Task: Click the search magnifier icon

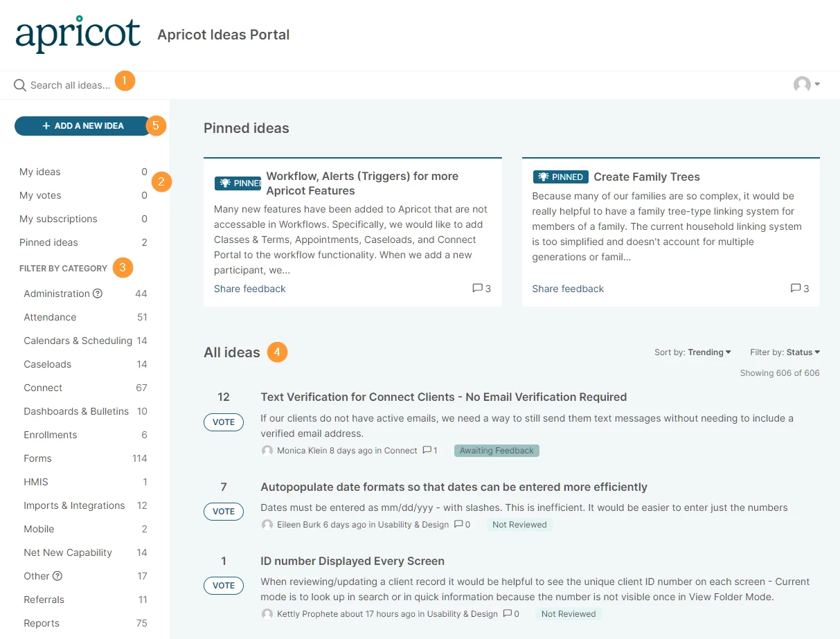Action: 20,85
